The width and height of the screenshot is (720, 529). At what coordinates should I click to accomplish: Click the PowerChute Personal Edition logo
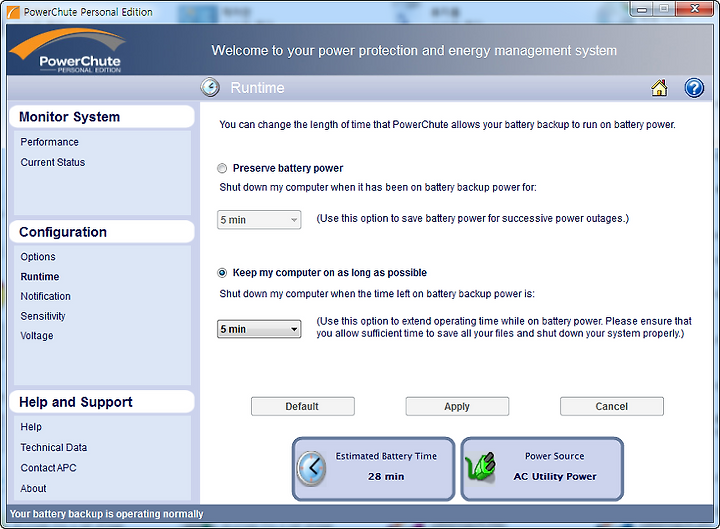[68, 51]
